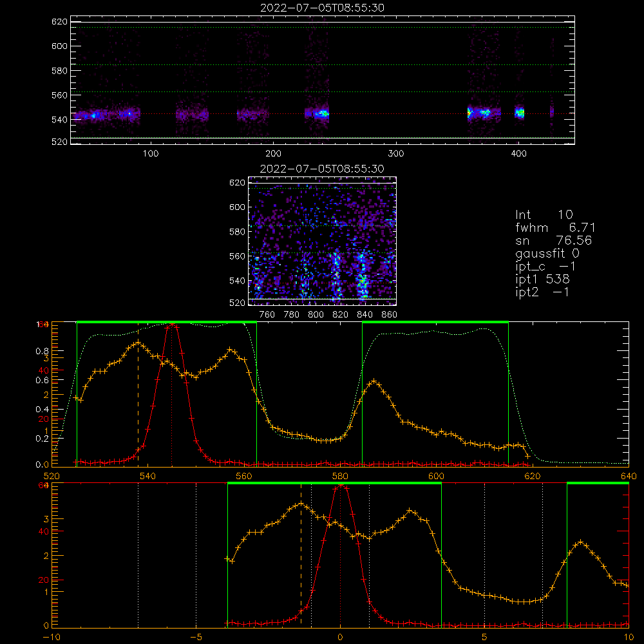Image resolution: width=644 pixels, height=644 pixels.
Task: Click the white y-axis label 0.2 in the profile plot
Action: tap(42, 439)
